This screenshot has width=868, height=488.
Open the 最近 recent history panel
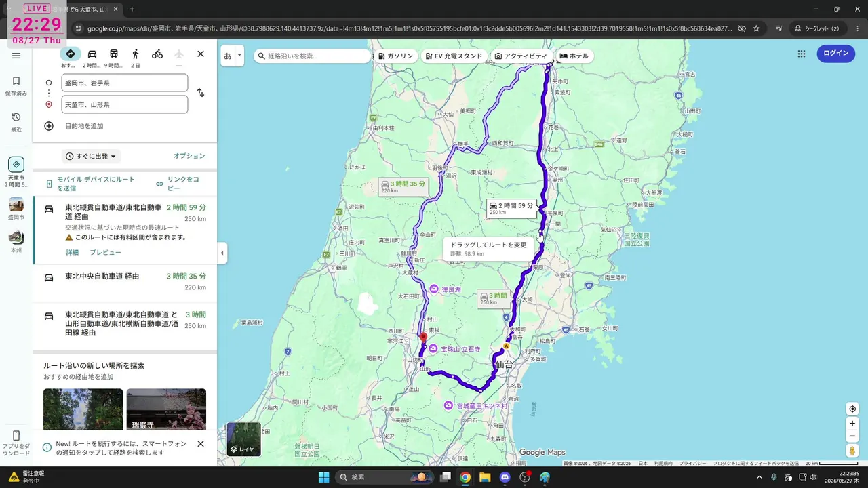pos(16,122)
